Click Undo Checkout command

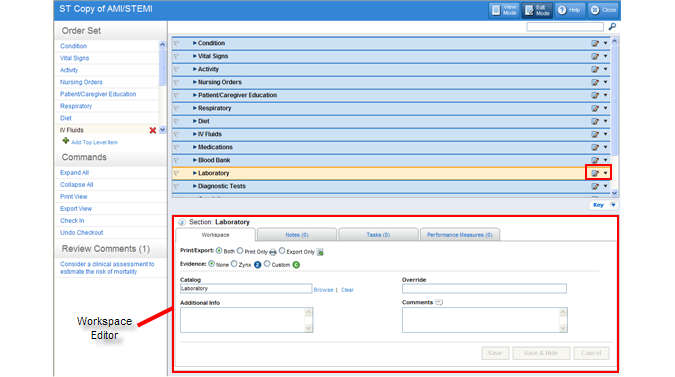pyautogui.click(x=81, y=233)
